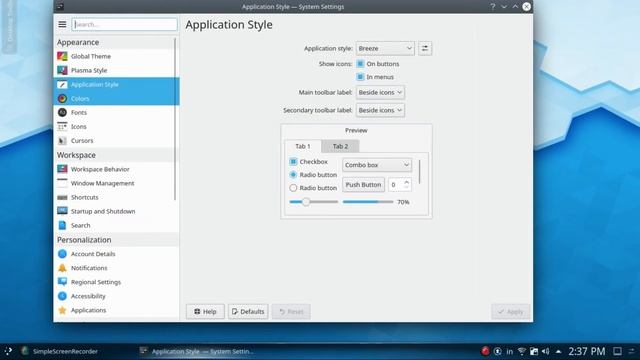Screen dimensions: 640x360
Task: Click the preview slider handle
Action: pyautogui.click(x=306, y=202)
